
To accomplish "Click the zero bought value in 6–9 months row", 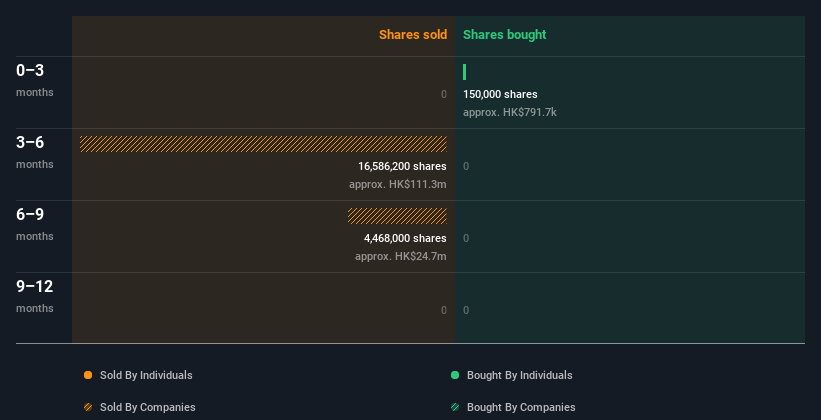I will click(466, 238).
